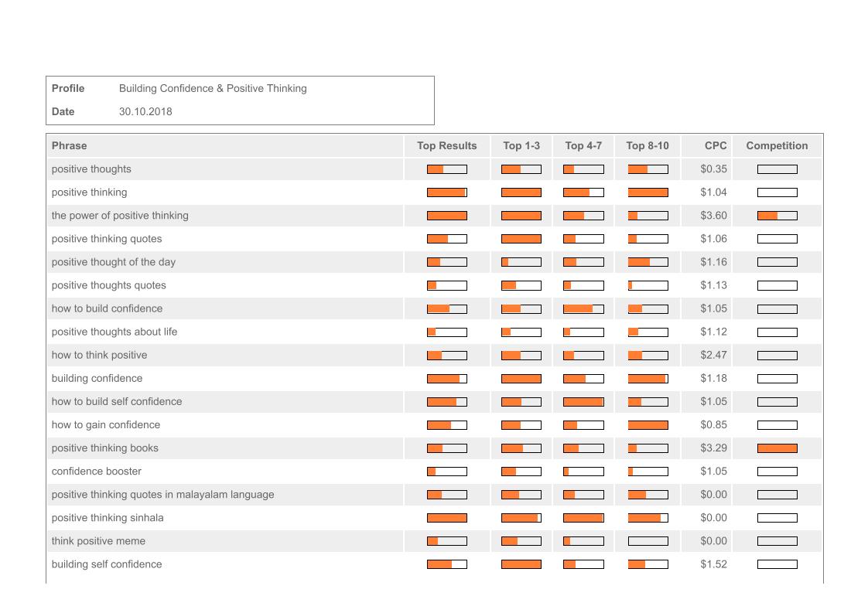868x613 pixels.
Task: Click the Phrase column header
Action: pos(70,145)
